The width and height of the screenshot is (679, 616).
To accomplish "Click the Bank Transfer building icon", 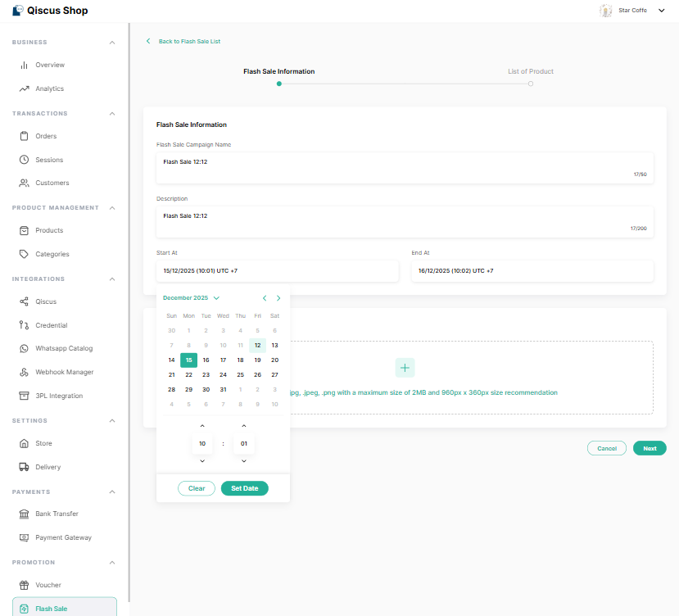I will [25, 514].
